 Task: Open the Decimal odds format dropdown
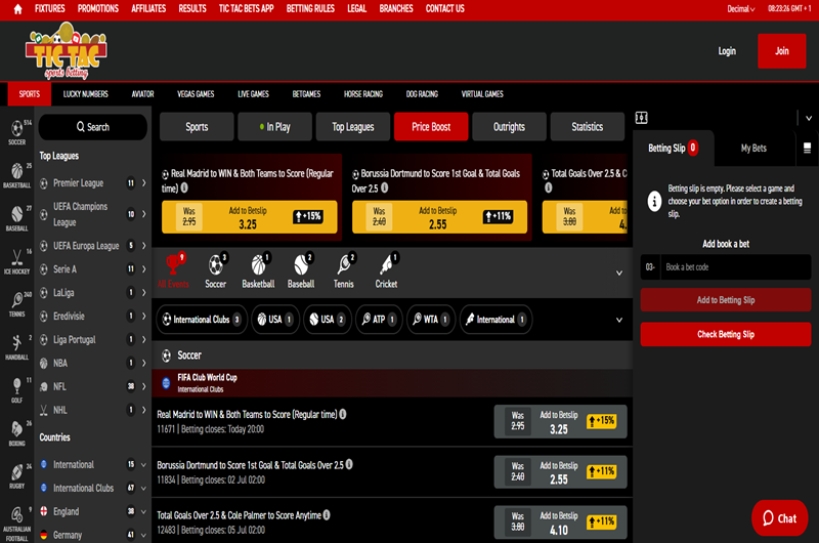tap(741, 9)
